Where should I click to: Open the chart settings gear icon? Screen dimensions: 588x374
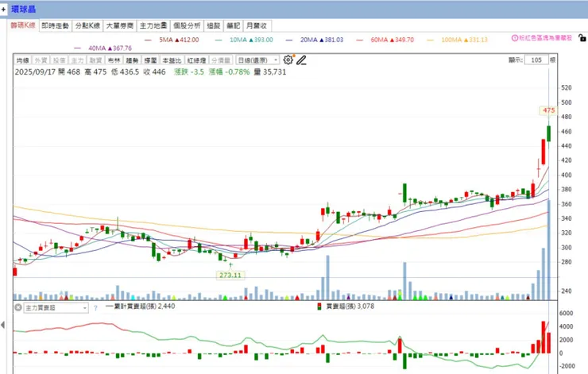click(288, 60)
